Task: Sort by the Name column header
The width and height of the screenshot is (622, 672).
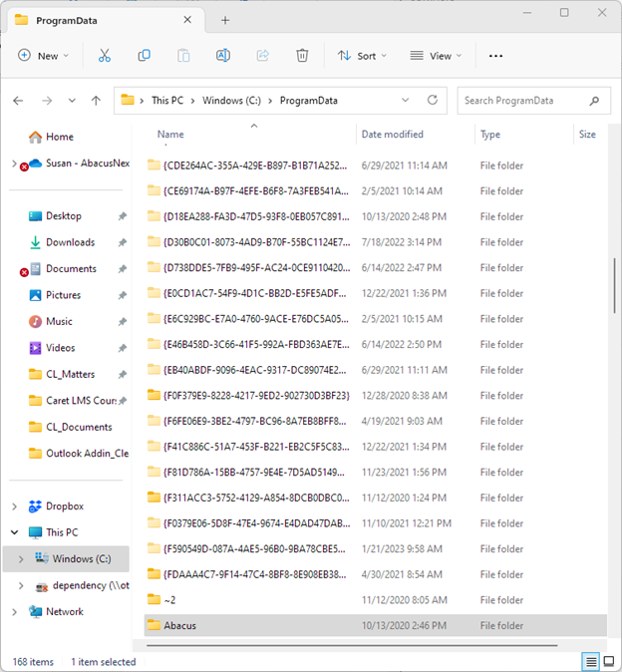Action: click(x=170, y=135)
